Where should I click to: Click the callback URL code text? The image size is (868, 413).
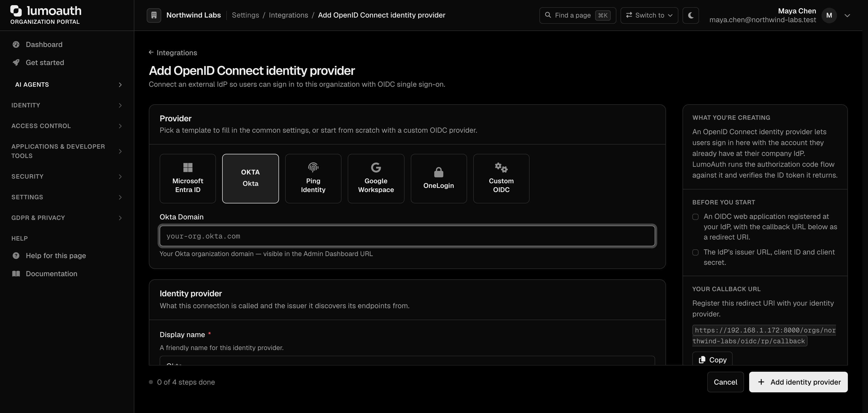click(x=764, y=336)
